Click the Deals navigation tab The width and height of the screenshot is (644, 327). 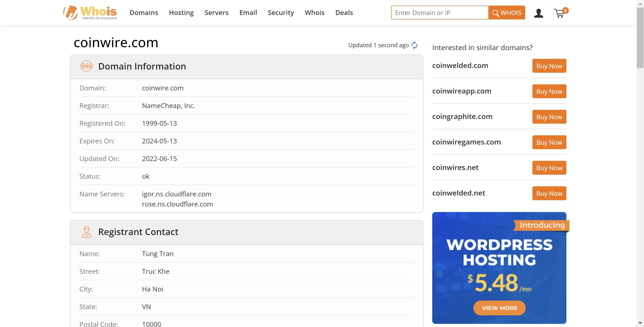click(x=344, y=12)
